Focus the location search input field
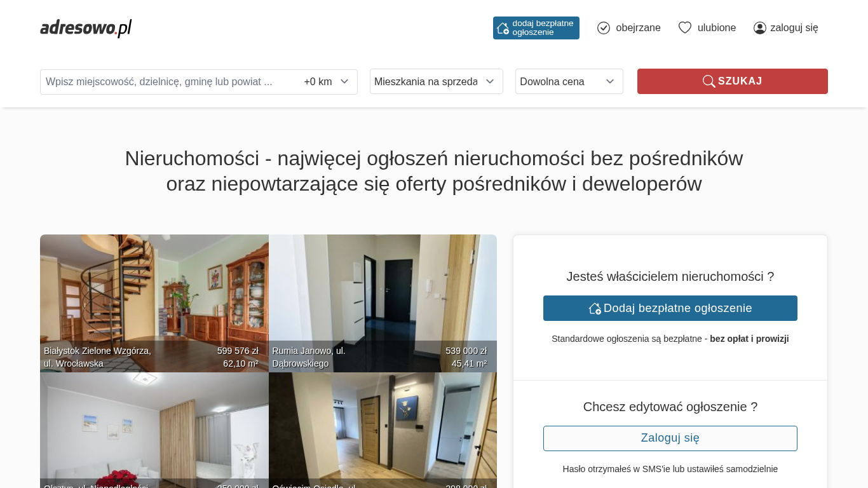This screenshot has height=488, width=868. click(170, 81)
